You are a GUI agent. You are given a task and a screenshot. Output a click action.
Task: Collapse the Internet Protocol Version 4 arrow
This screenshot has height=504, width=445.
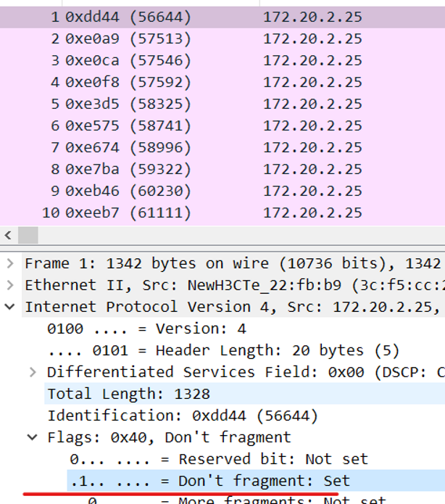(x=9, y=307)
